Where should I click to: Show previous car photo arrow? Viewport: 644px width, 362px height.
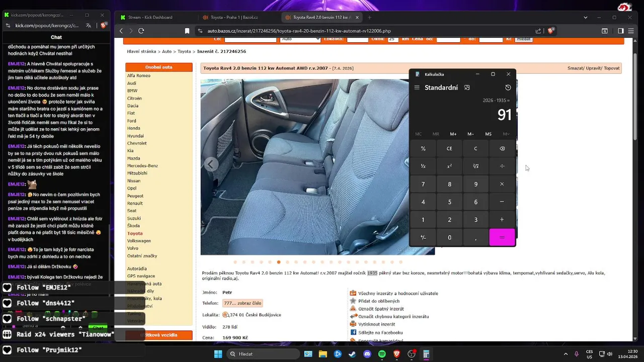(211, 164)
